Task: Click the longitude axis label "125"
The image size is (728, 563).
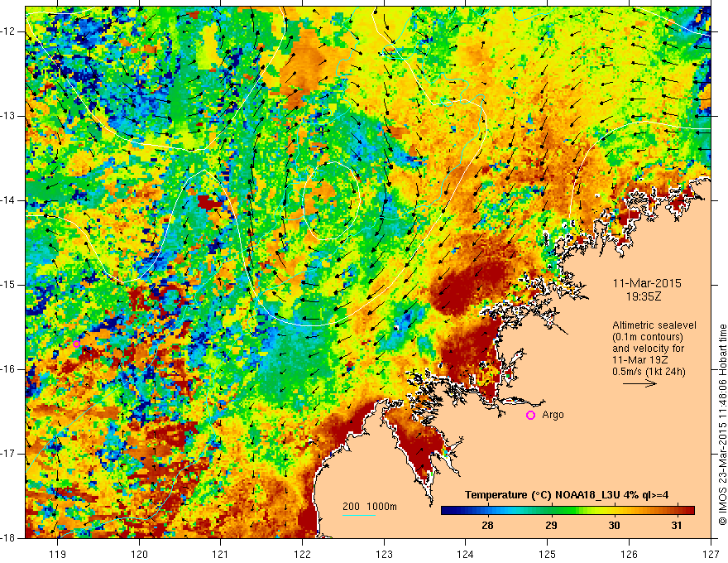Action: 548,554
